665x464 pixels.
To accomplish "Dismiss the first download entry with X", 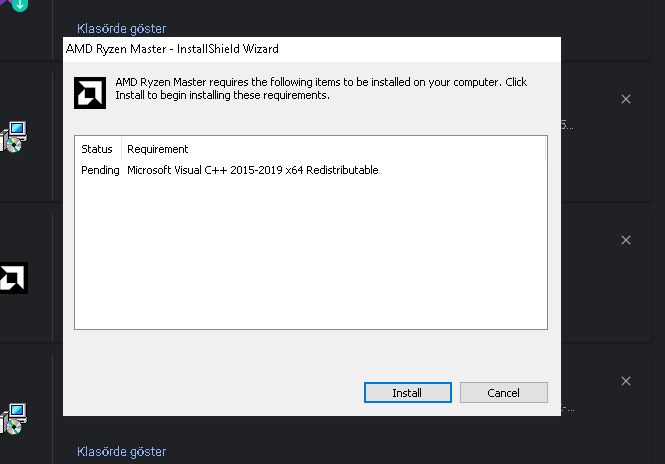I will pyautogui.click(x=626, y=99).
